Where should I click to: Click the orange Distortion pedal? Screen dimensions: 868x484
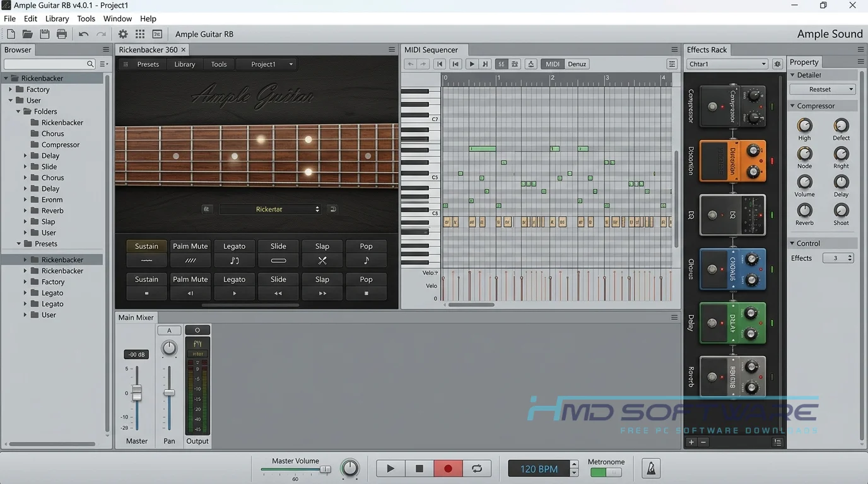pyautogui.click(x=732, y=161)
